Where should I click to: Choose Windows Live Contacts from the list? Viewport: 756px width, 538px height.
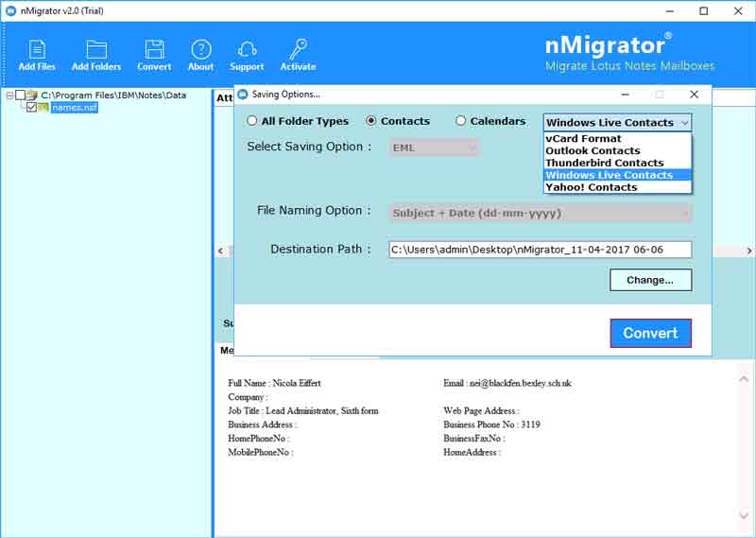[618, 175]
